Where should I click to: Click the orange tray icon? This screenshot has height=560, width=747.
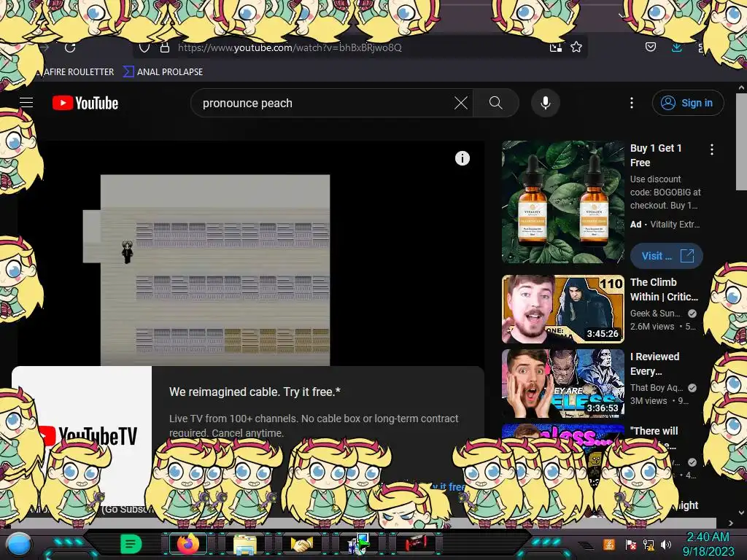[x=609, y=544]
